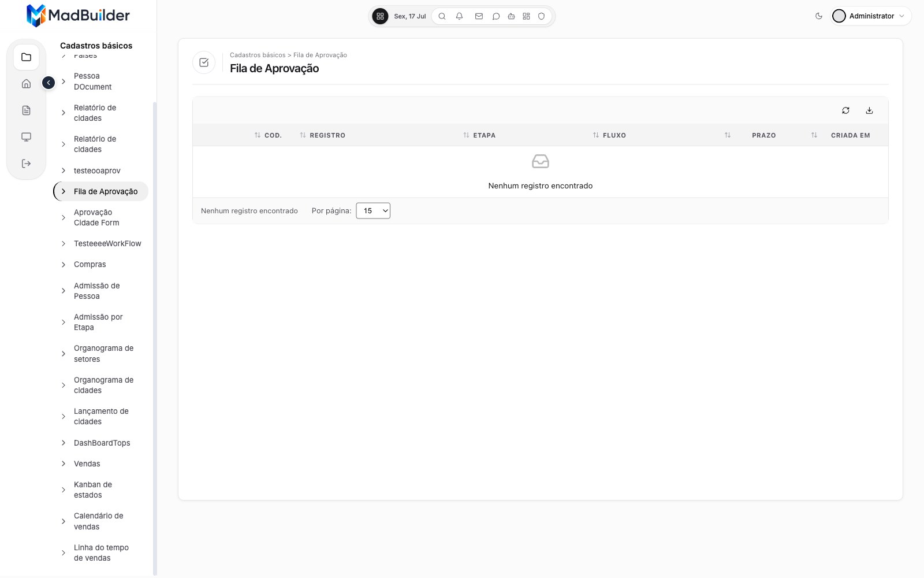Show notifications via the bell icon

459,16
